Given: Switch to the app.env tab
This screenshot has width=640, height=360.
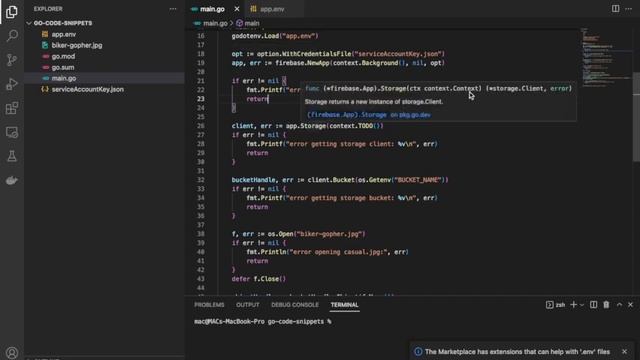Looking at the screenshot, I should click(x=273, y=9).
